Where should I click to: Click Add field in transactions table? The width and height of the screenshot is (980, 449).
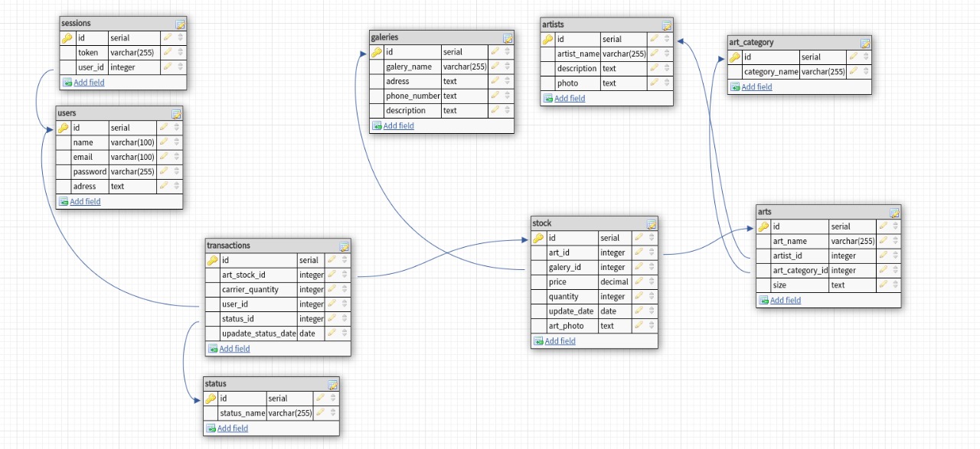(234, 349)
